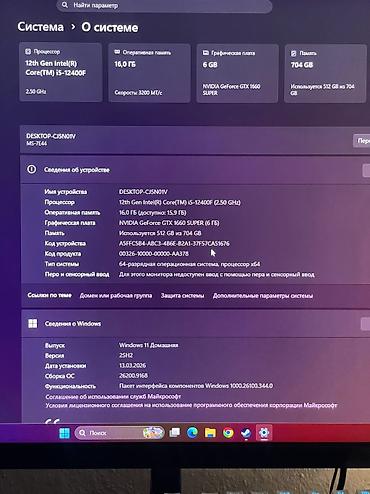This screenshot has width=370, height=494.
Task: Launch Google Chrome from taskbar
Action: 228,433
